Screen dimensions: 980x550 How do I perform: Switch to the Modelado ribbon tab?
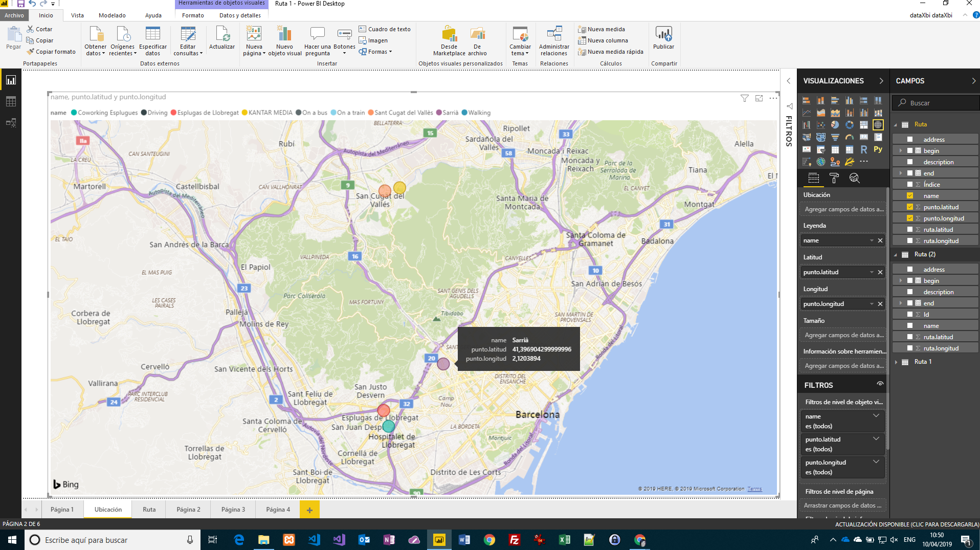pos(112,15)
